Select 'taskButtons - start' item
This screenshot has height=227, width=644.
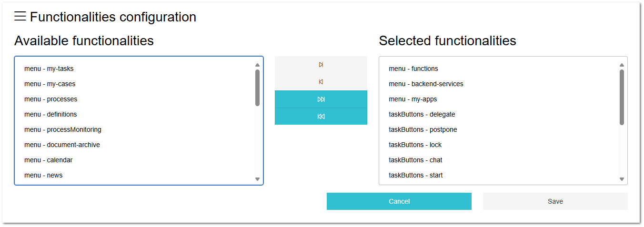(499, 175)
